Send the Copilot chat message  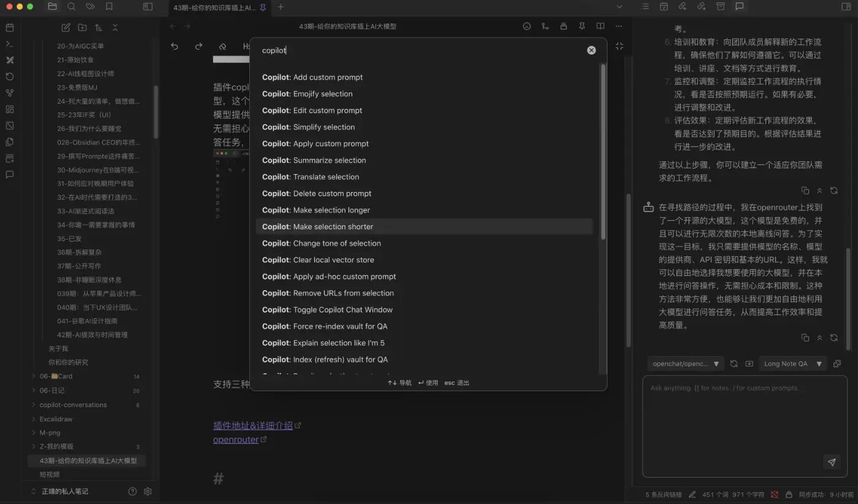[x=832, y=462]
